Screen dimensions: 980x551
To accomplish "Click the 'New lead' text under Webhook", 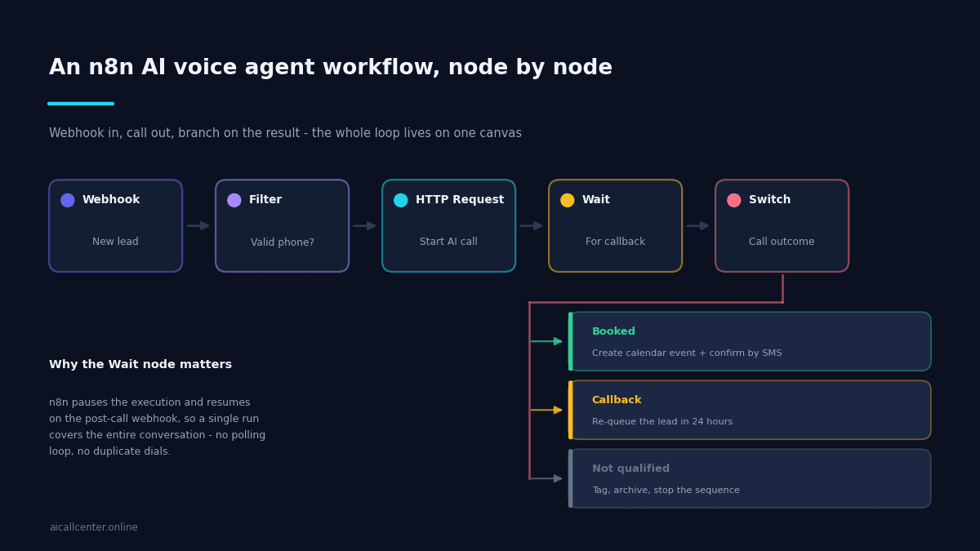I will pyautogui.click(x=115, y=242).
